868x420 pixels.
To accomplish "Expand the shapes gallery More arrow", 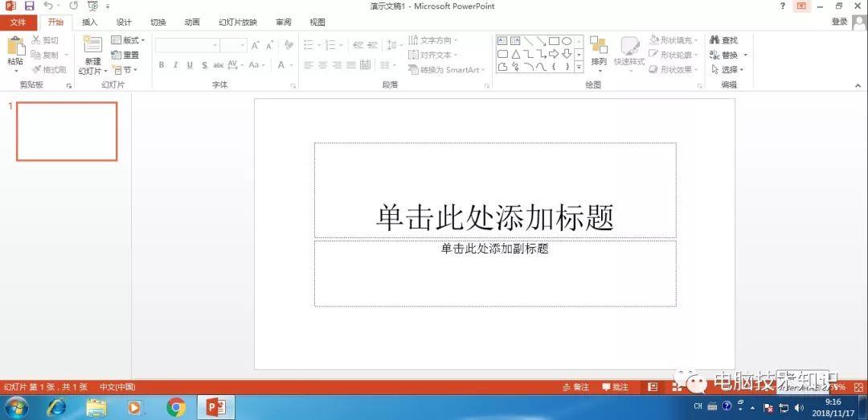I will [579, 68].
